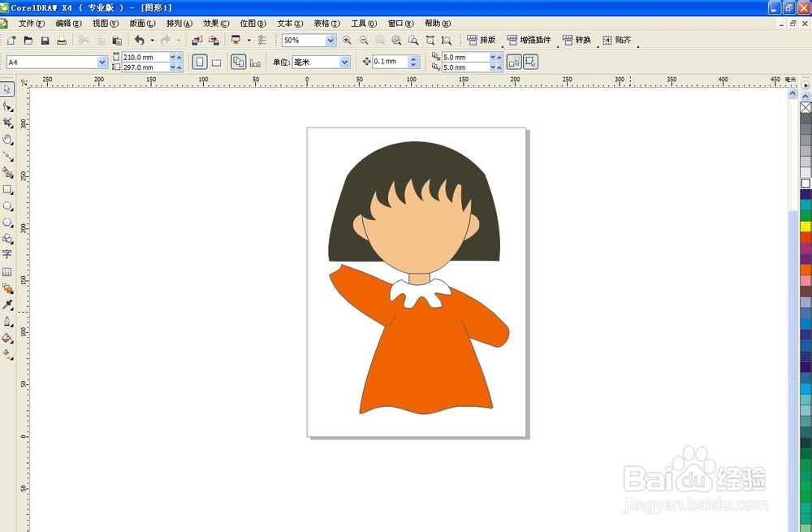
Task: Click the Export icon
Action: tap(214, 40)
